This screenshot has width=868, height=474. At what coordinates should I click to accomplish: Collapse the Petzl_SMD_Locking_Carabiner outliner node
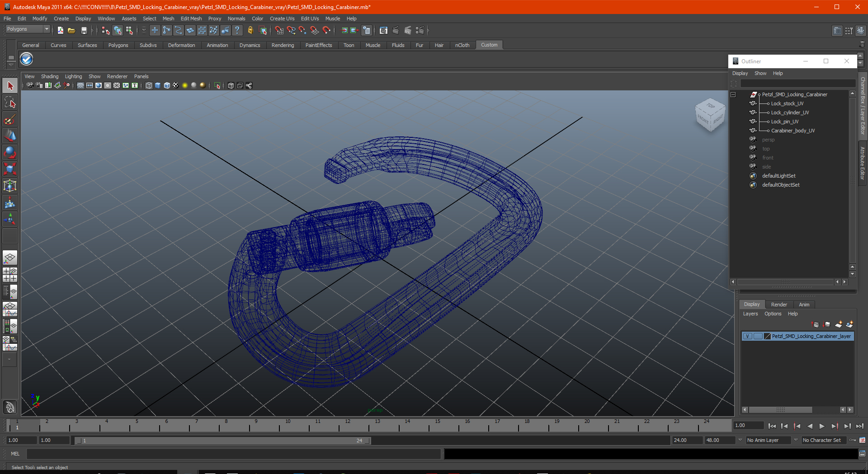pyautogui.click(x=733, y=94)
